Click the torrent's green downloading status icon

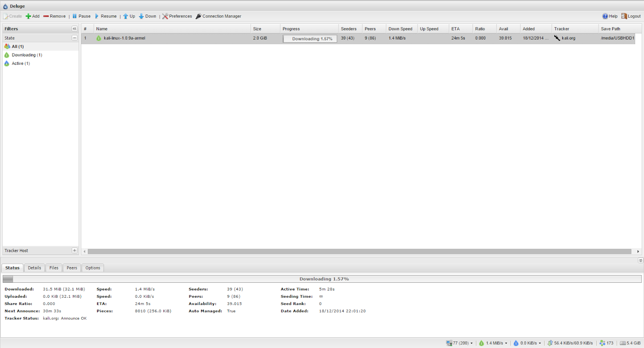coord(99,38)
